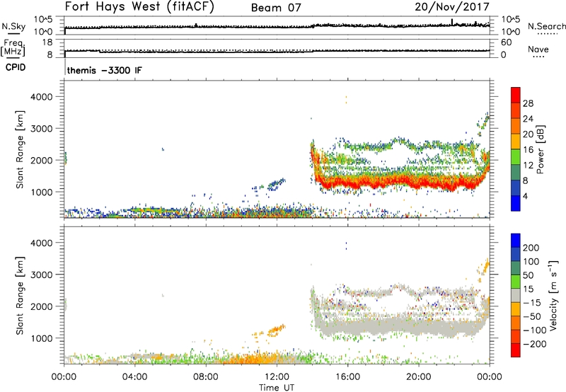Click the '18' frequency axis value
This screenshot has height=392, width=566.
pos(47,42)
